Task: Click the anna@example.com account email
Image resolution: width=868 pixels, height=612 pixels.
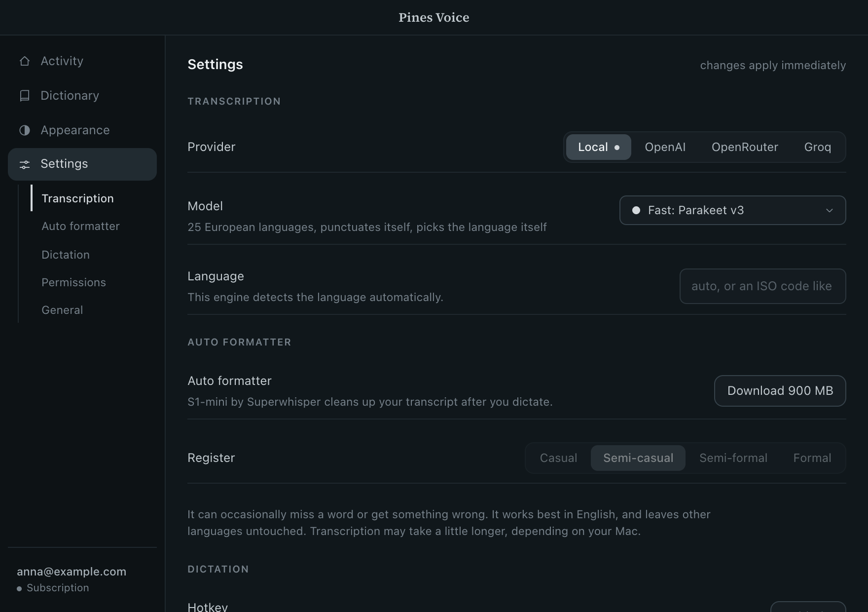Action: [72, 572]
